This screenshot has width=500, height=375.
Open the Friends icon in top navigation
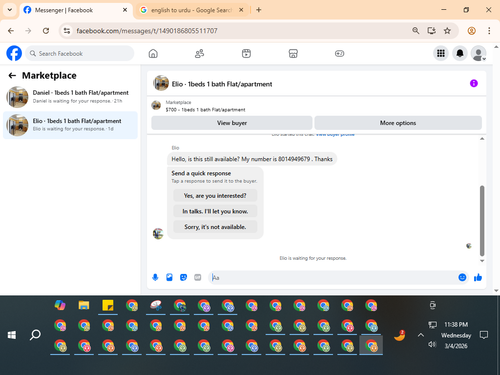coord(199,53)
